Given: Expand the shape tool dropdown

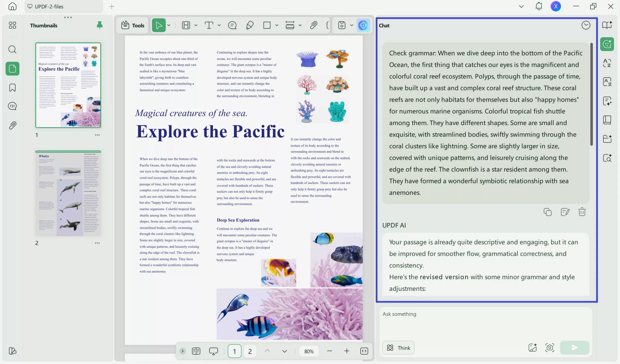Looking at the screenshot, I should click(277, 25).
